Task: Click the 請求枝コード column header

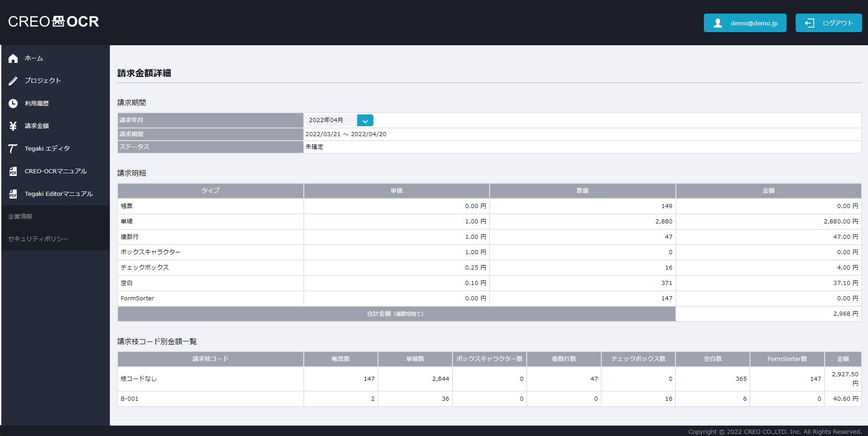Action: click(x=210, y=359)
